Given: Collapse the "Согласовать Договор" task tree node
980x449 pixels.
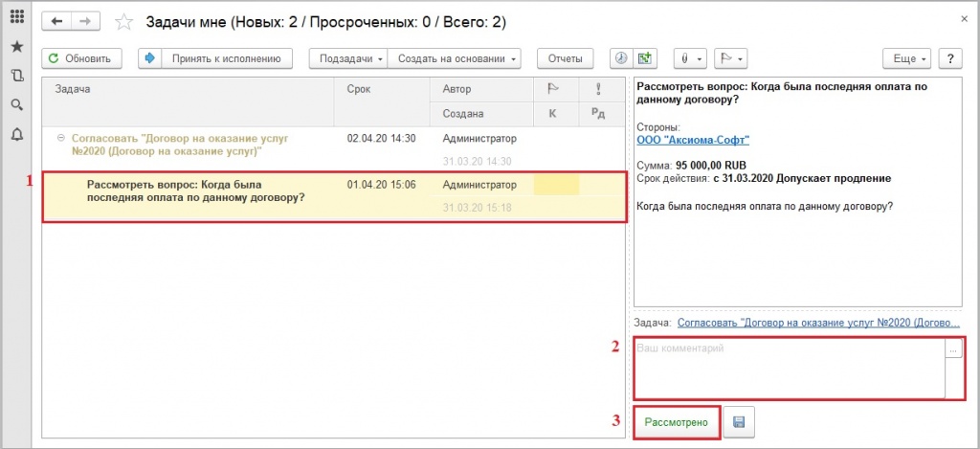Looking at the screenshot, I should (61, 138).
